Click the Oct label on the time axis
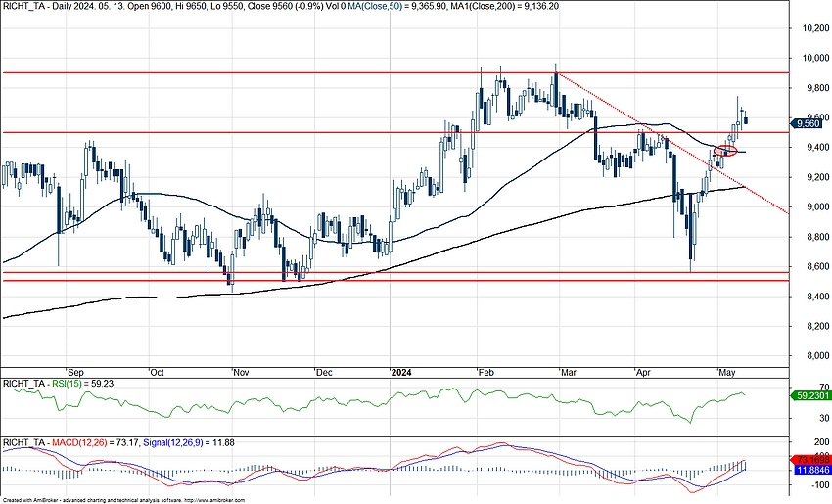832x504 pixels. coord(157,373)
